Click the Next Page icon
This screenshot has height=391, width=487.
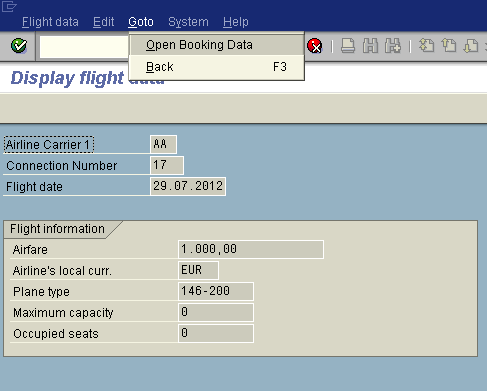(x=471, y=46)
